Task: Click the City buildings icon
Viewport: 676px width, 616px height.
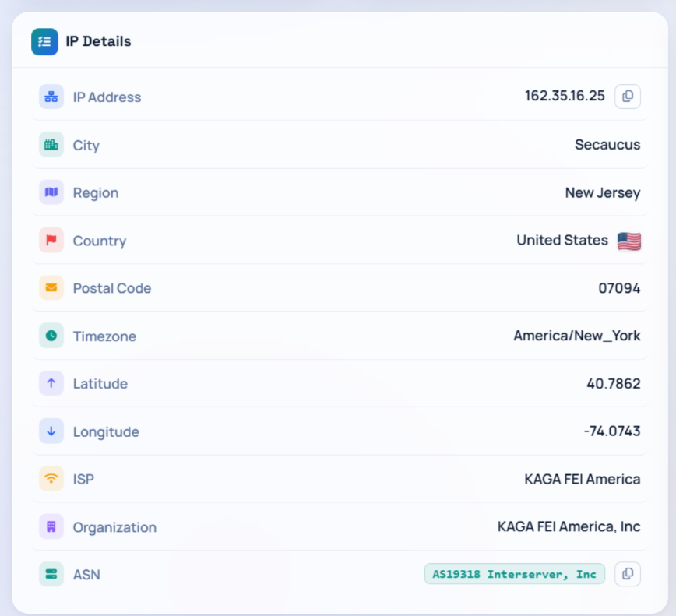Action: 51,144
